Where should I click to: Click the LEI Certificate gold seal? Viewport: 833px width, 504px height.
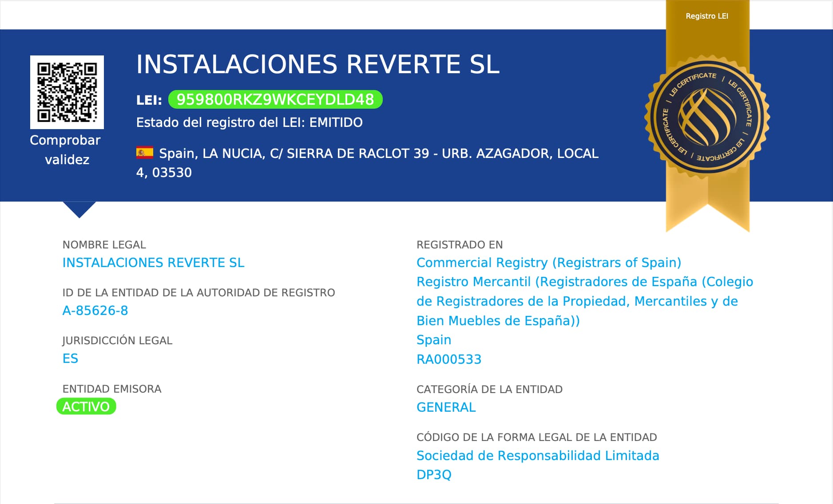point(707,117)
